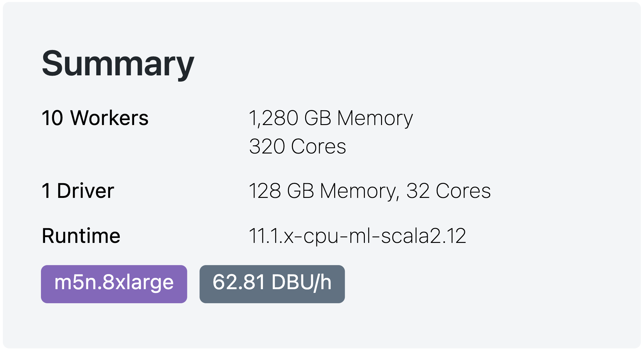The height and width of the screenshot is (352, 644).
Task: Select the Summary heading
Action: [x=118, y=64]
